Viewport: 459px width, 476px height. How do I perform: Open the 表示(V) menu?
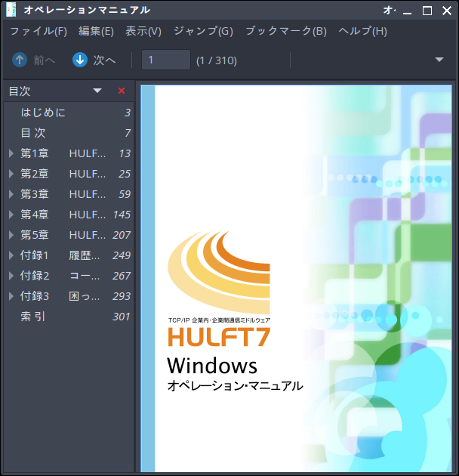[143, 31]
